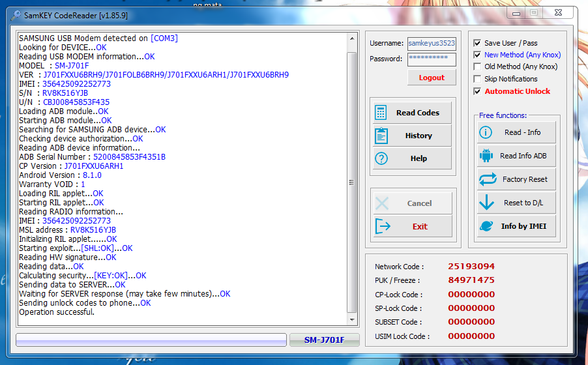
Task: Click the log vertical scrollbar thumb
Action: [352, 182]
